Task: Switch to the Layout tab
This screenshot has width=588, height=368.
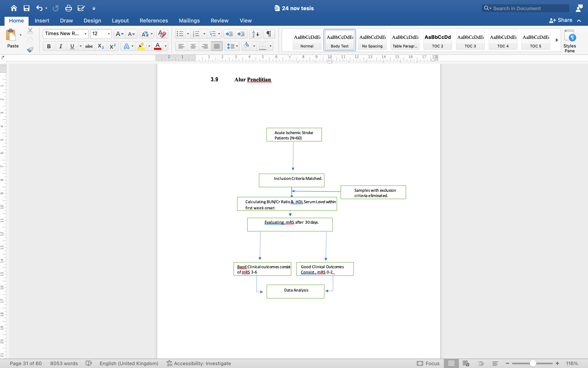Action: (x=120, y=21)
